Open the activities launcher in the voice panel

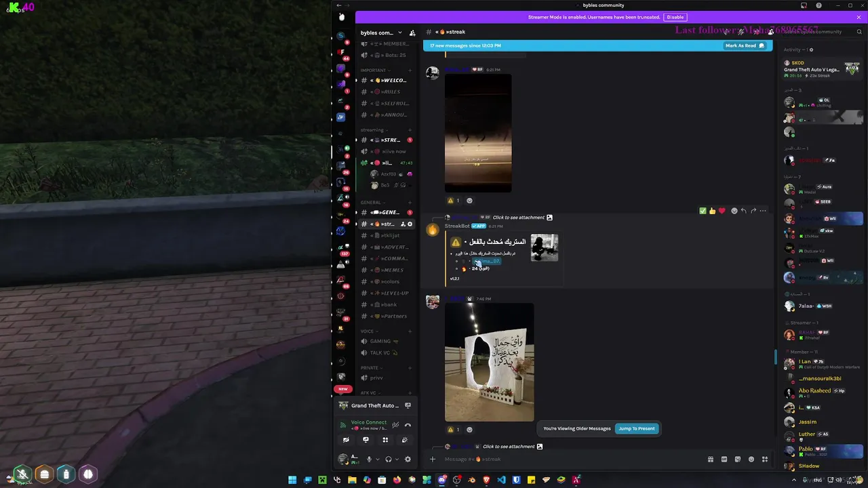tap(385, 440)
